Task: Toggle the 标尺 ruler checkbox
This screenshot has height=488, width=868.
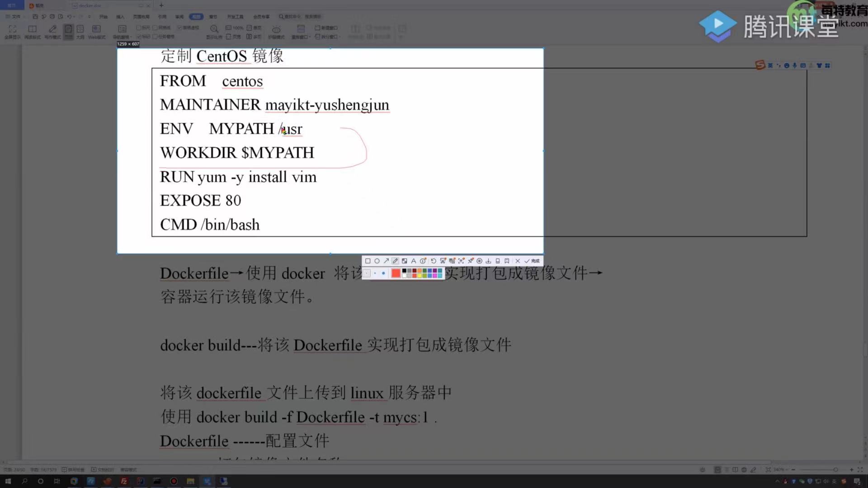Action: coord(139,28)
